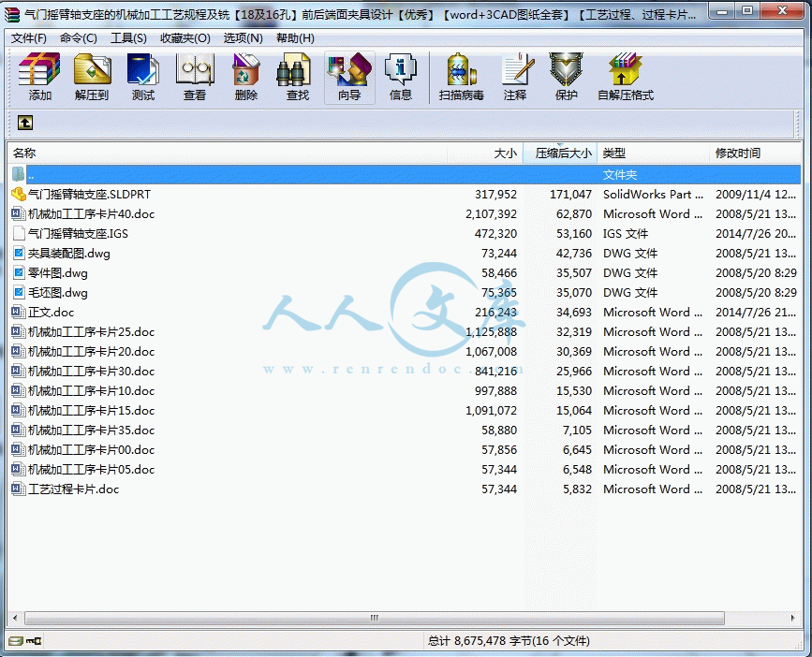Open the 选项(N) menu

(243, 38)
